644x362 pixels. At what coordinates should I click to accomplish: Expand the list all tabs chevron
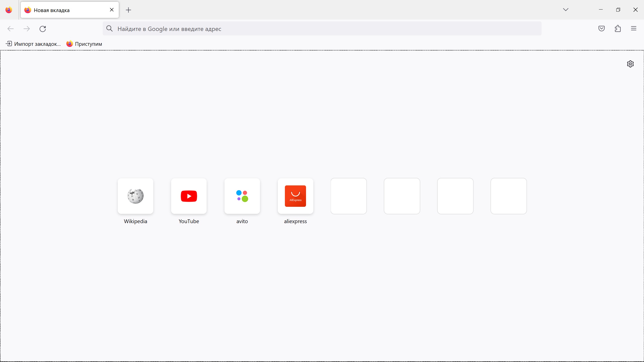[565, 10]
